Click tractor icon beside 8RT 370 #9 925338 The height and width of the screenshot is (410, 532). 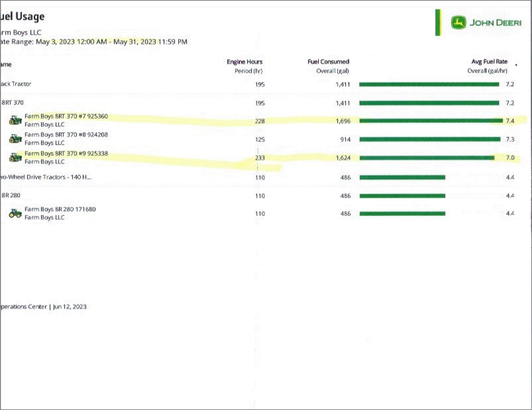coord(15,157)
